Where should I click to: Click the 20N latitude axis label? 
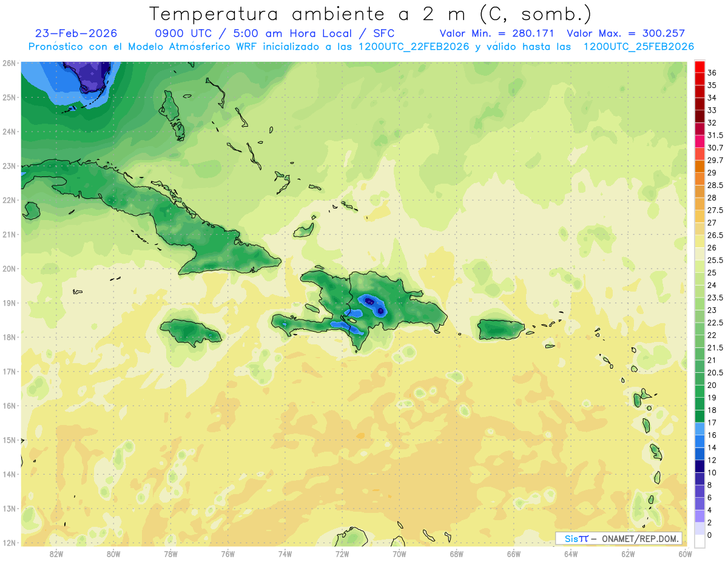8,269
